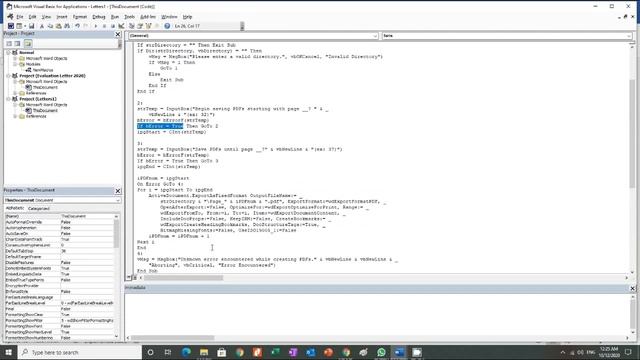
Task: Click the Paste toolbar icon
Action: point(58,26)
